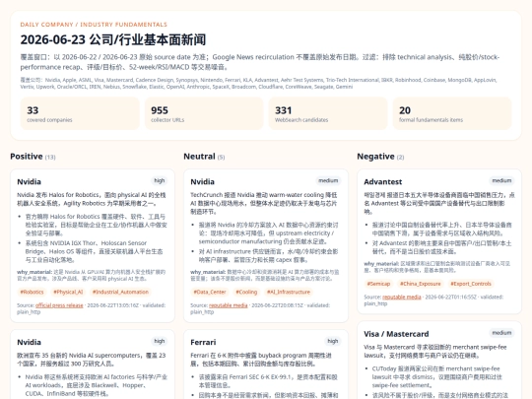Screen dimensions: 532x399
Task: Click the DAILY COMPANY / INDUSTRY FUNDAMENTALS label
Action: coord(94,25)
